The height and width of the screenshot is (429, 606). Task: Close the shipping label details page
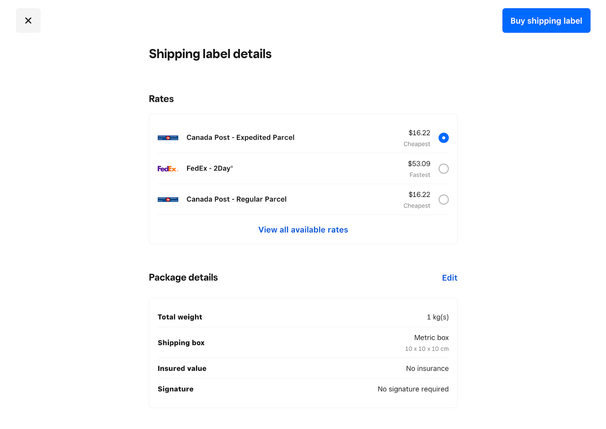tap(28, 21)
